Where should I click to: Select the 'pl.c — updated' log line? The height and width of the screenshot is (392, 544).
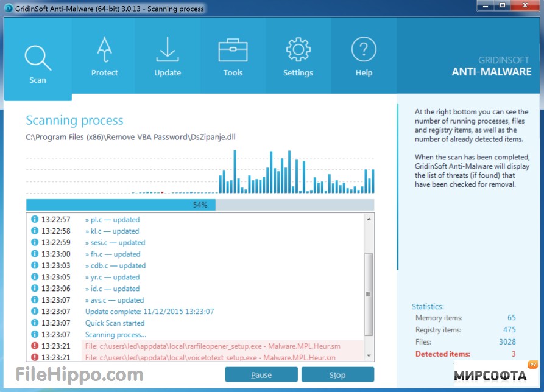coord(113,219)
